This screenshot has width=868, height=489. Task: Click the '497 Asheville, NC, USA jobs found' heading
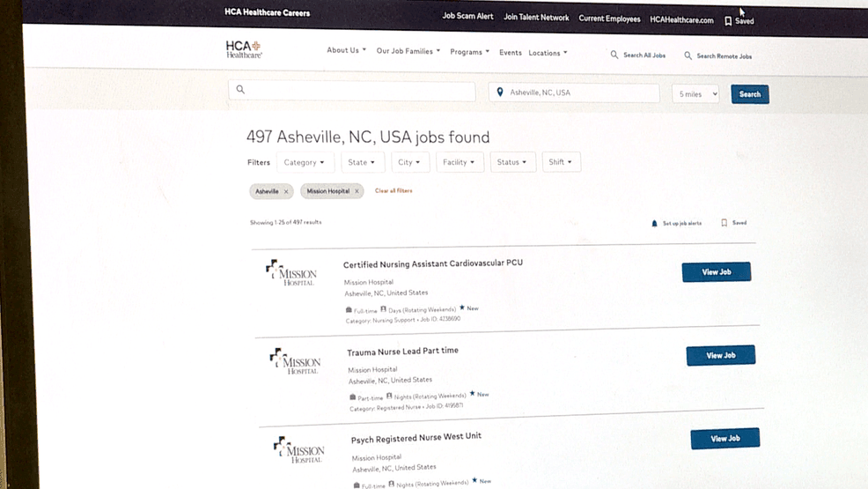click(368, 137)
